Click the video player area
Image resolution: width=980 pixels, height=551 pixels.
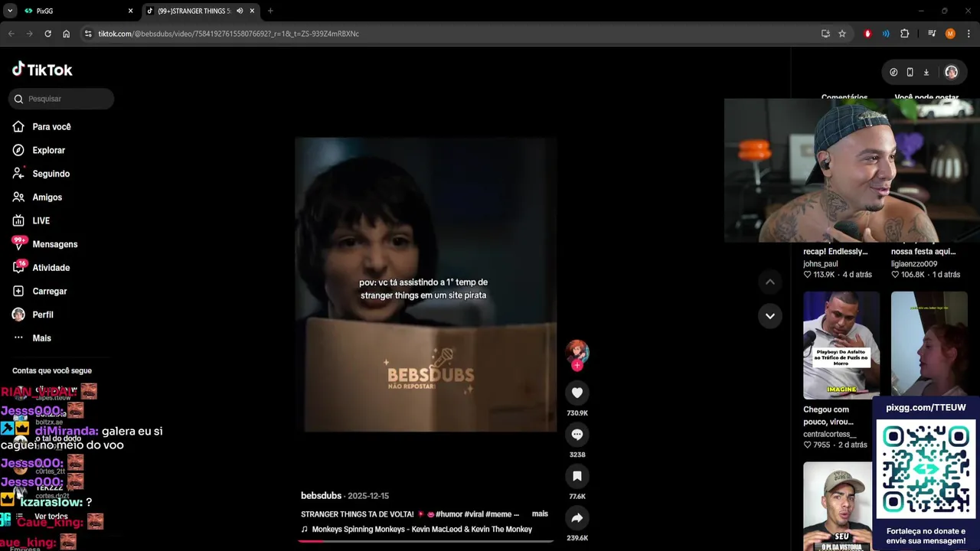click(426, 285)
